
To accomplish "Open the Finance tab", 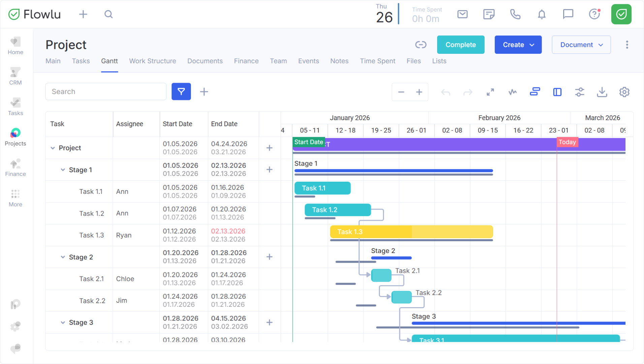I will click(246, 61).
